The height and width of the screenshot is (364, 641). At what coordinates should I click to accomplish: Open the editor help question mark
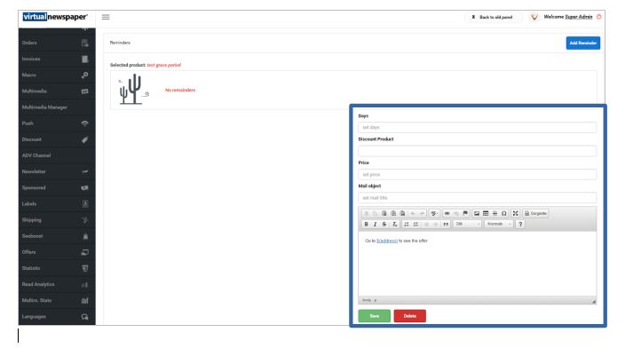(x=519, y=225)
